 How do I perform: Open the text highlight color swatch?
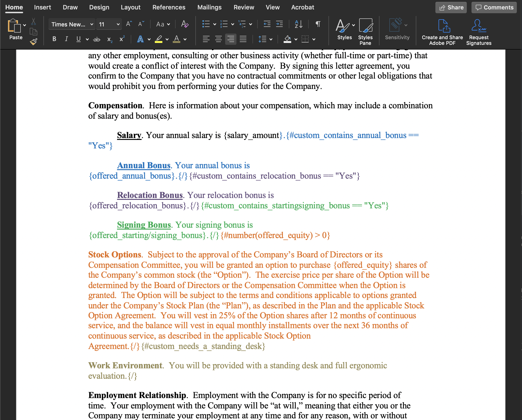click(159, 39)
